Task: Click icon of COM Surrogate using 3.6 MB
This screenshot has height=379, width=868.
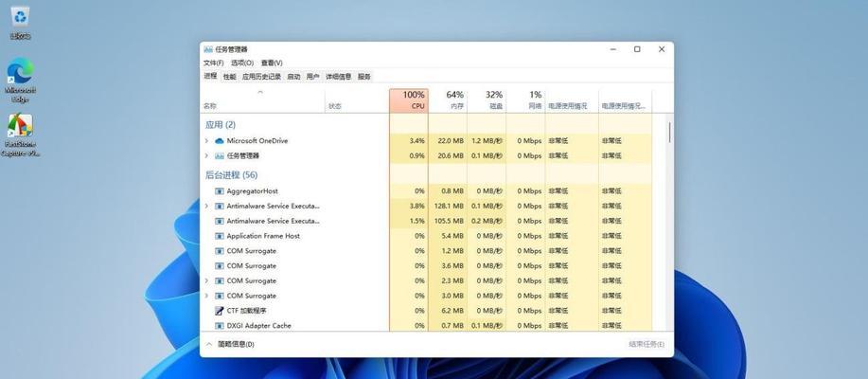Action: pos(220,266)
